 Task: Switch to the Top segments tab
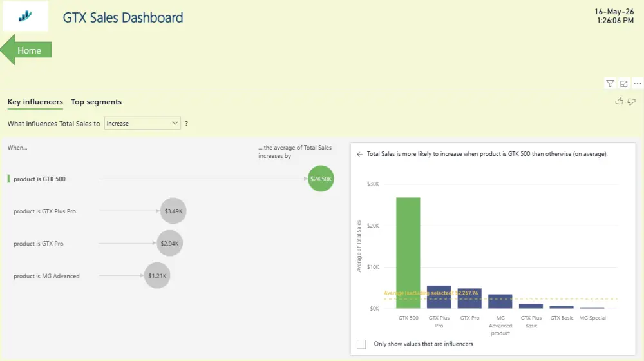pyautogui.click(x=96, y=102)
